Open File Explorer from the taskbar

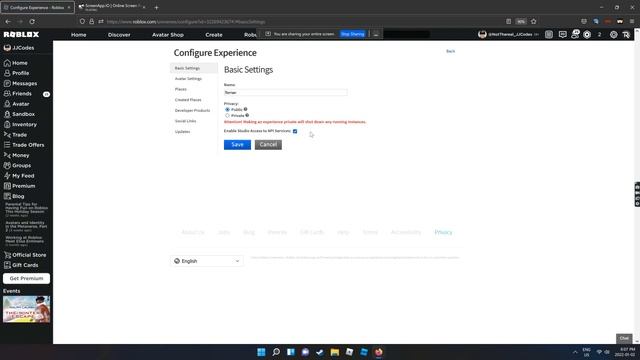pyautogui.click(x=335, y=352)
